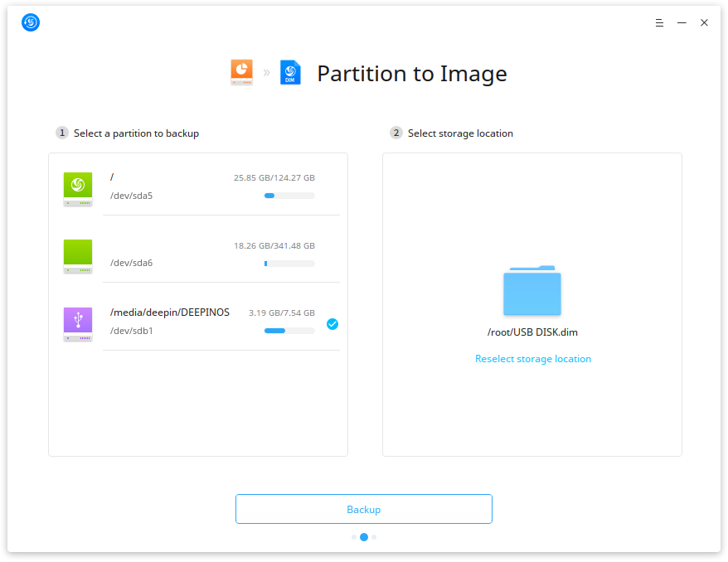Image resolution: width=728 pixels, height=562 pixels.
Task: Click the purple USB drive icon
Action: (78, 324)
